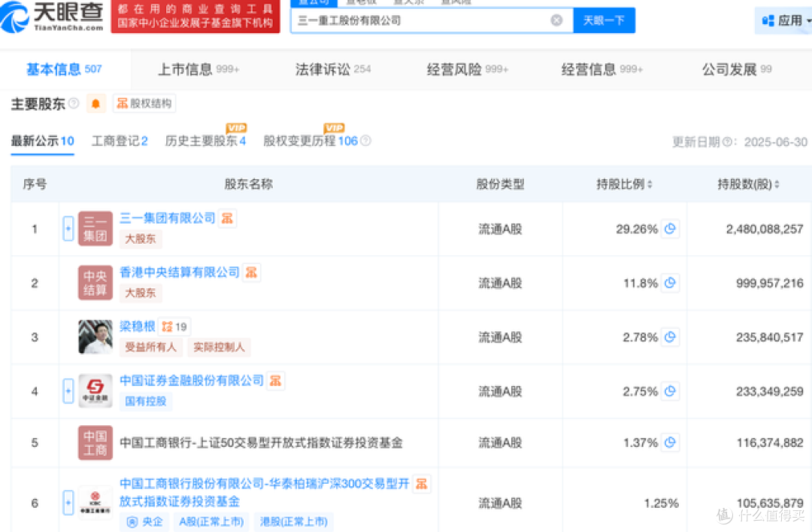Select 历史主要股东 4 sub-tab
The image size is (812, 532).
click(205, 141)
